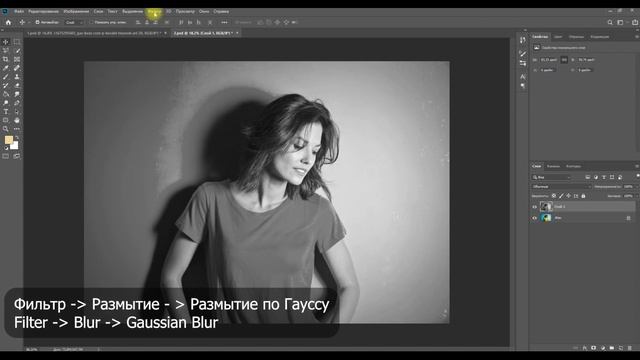Open opacity Непрозрачность dropdown arrow
This screenshot has height=360, width=640.
[636, 187]
